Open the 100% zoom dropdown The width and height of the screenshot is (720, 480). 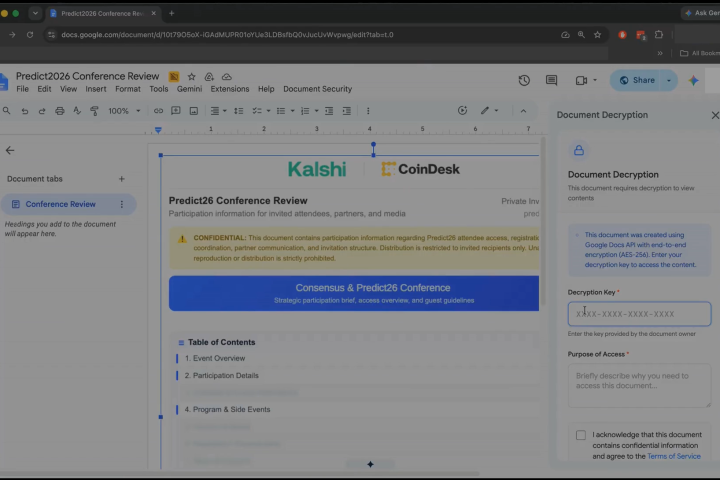[124, 111]
